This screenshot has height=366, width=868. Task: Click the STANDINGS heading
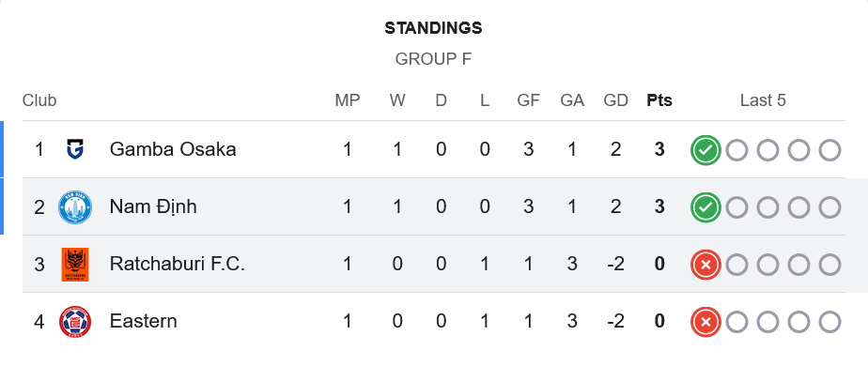433,28
